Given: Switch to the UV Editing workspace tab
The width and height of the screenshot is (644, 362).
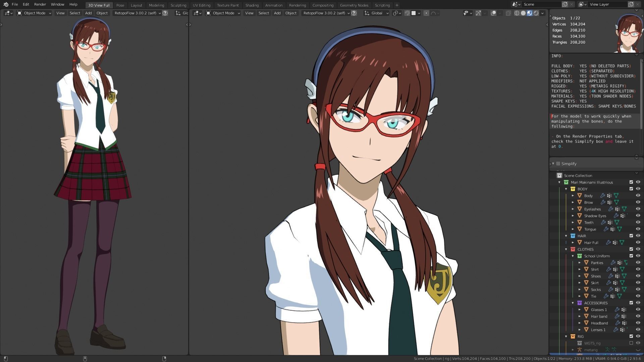Looking at the screenshot, I should (x=202, y=5).
